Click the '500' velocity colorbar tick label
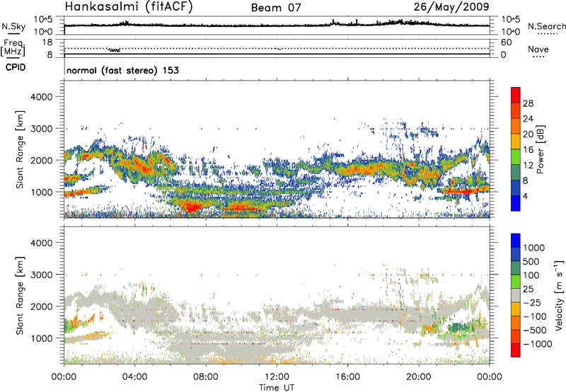Image resolution: width=566 pixels, height=392 pixels. coord(531,261)
